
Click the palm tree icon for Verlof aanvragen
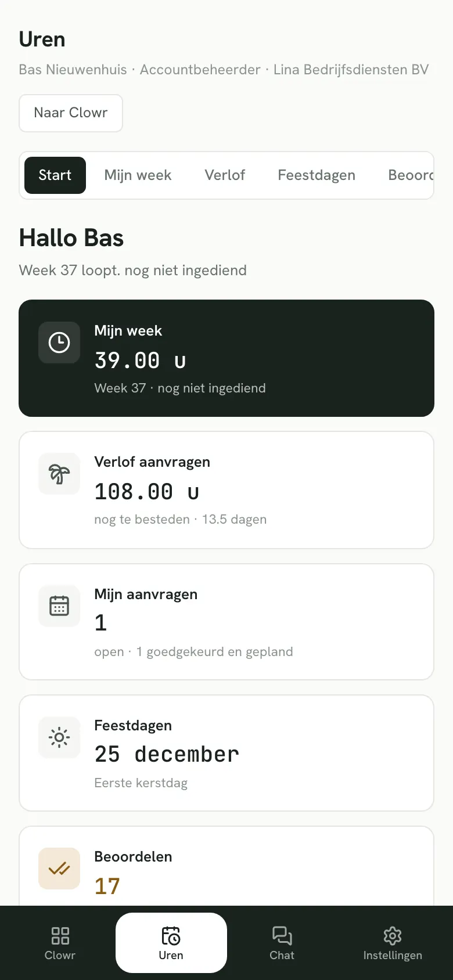coord(59,474)
